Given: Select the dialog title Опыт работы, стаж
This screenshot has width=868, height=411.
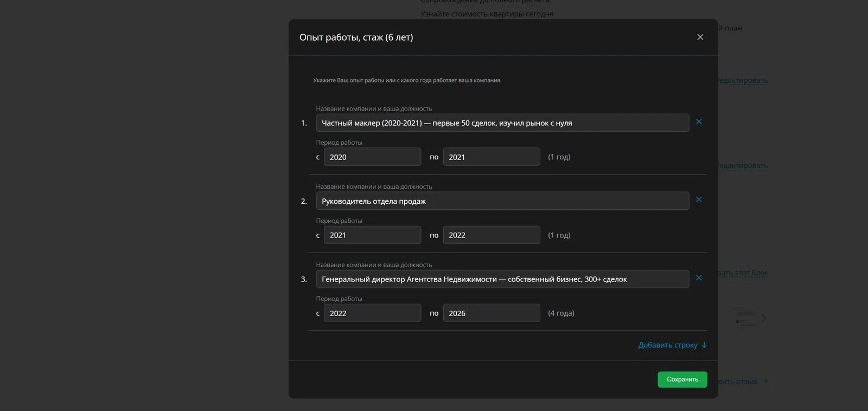Looking at the screenshot, I should tap(356, 37).
